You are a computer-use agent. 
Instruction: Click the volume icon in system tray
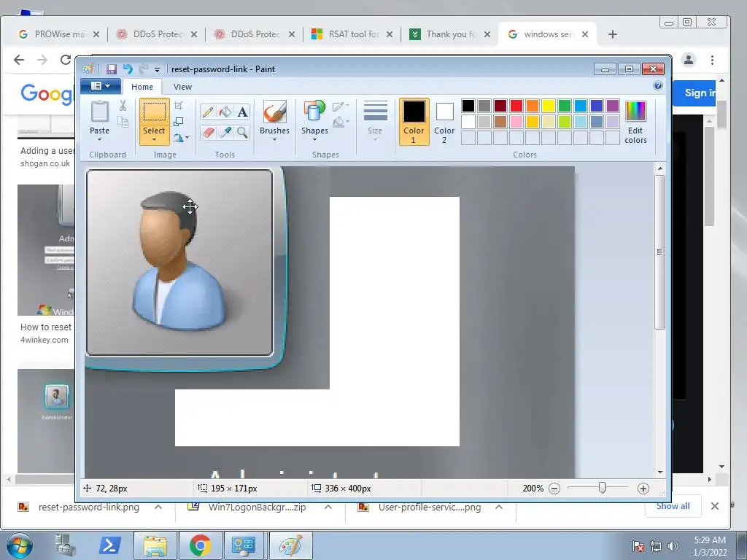(673, 546)
